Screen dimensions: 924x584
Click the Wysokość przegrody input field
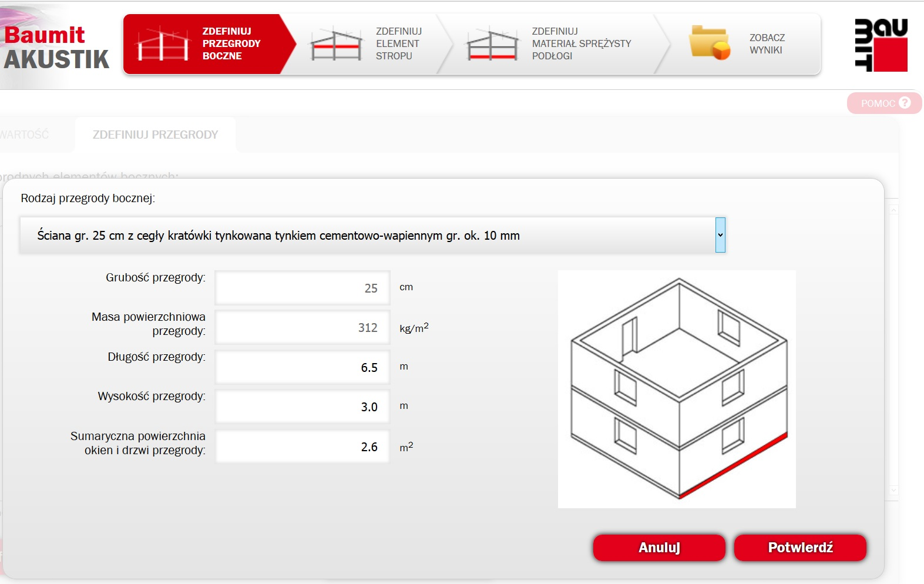[x=303, y=407]
